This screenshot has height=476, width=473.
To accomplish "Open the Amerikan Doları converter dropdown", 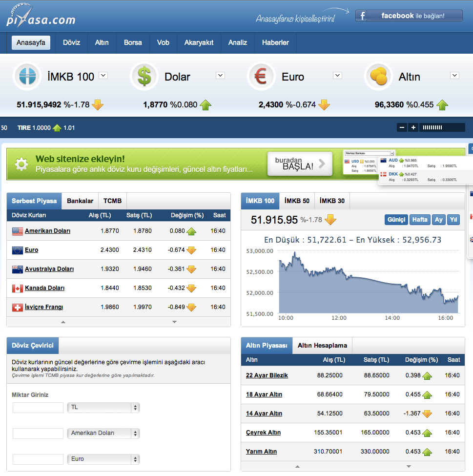I will pyautogui.click(x=103, y=434).
